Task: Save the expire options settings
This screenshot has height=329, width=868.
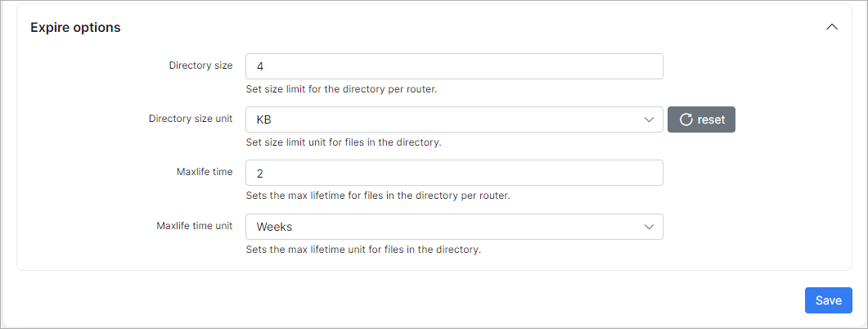Action: [x=828, y=300]
